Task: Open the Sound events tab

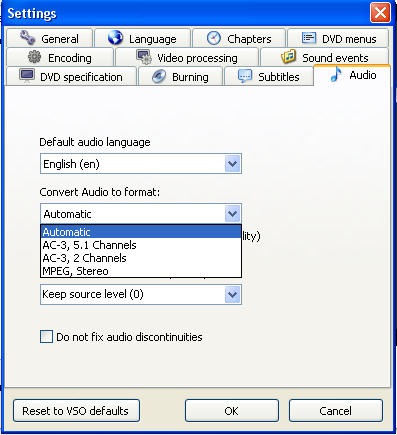Action: pos(325,57)
